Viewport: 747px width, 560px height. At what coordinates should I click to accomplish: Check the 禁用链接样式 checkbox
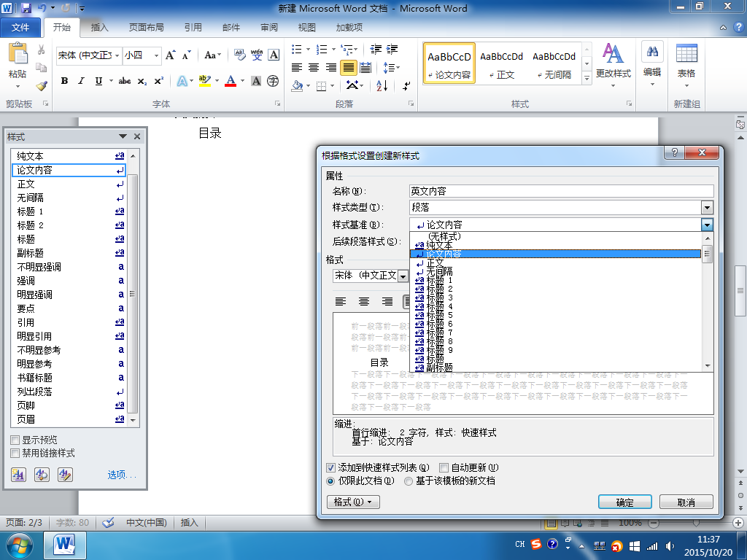15,454
